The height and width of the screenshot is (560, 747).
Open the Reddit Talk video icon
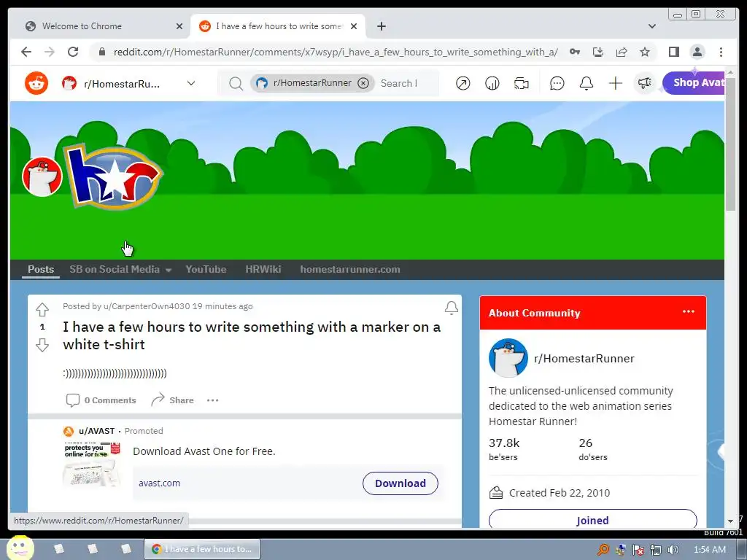point(521,83)
